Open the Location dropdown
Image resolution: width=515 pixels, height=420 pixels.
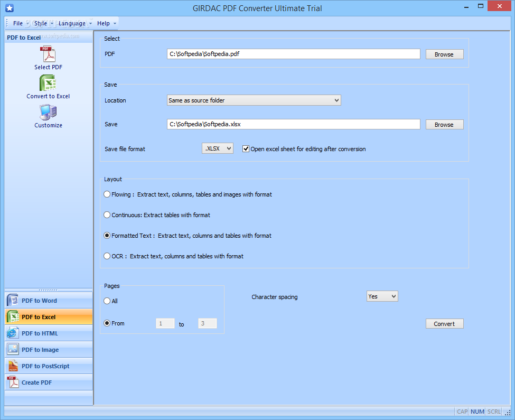(254, 100)
